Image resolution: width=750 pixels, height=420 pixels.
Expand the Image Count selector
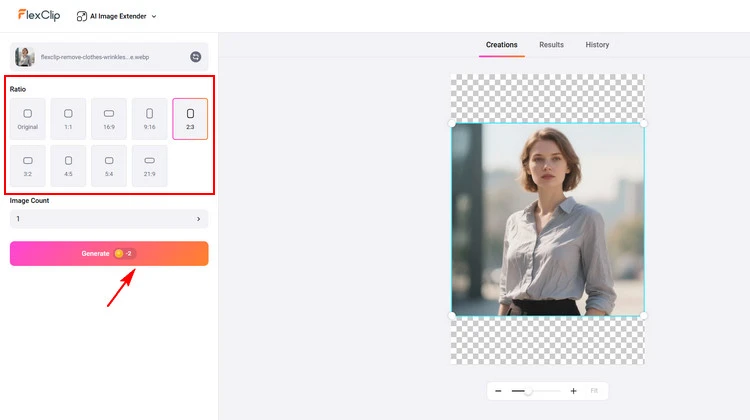(109, 219)
